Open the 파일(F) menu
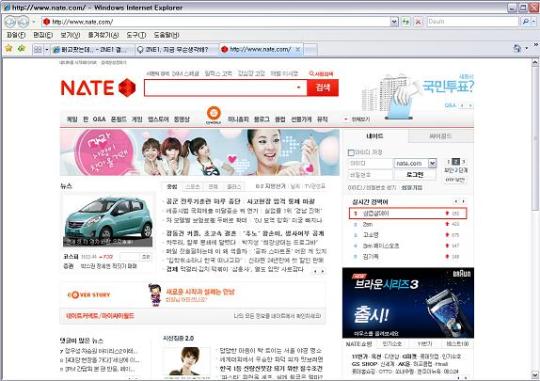 (x=16, y=35)
